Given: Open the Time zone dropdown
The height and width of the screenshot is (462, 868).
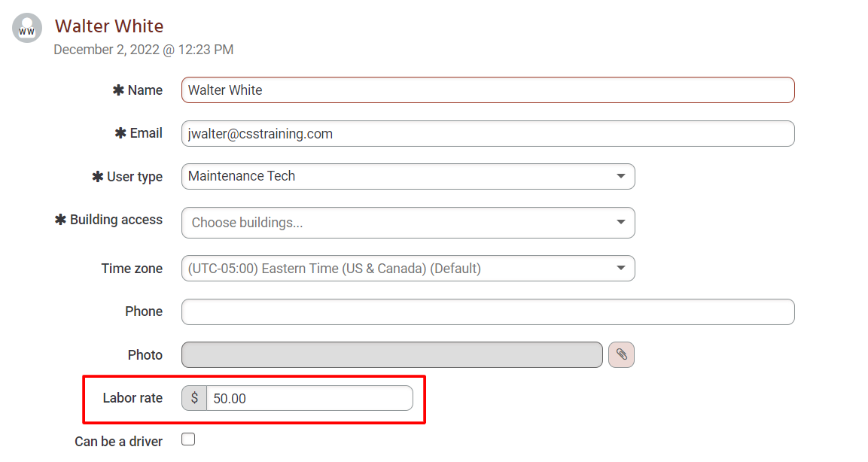Looking at the screenshot, I should click(x=408, y=269).
